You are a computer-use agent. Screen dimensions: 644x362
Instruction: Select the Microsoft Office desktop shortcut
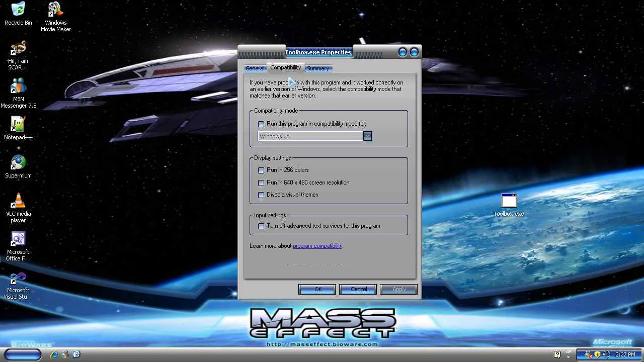pyautogui.click(x=18, y=246)
